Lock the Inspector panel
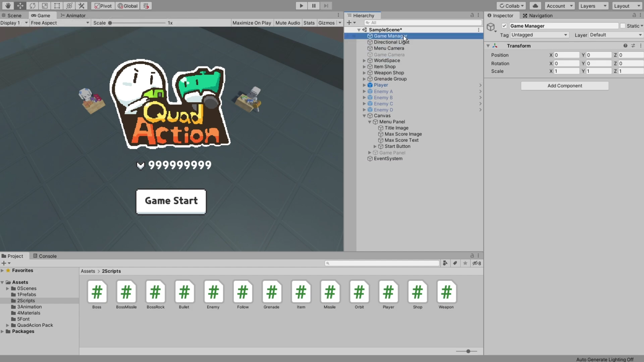The image size is (644, 362). [x=634, y=15]
